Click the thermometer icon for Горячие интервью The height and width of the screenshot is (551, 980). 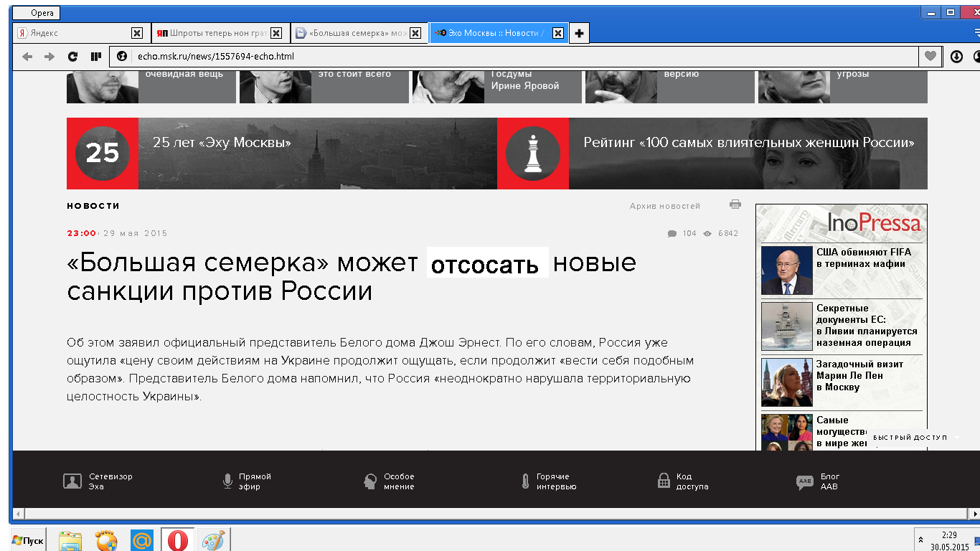526,481
